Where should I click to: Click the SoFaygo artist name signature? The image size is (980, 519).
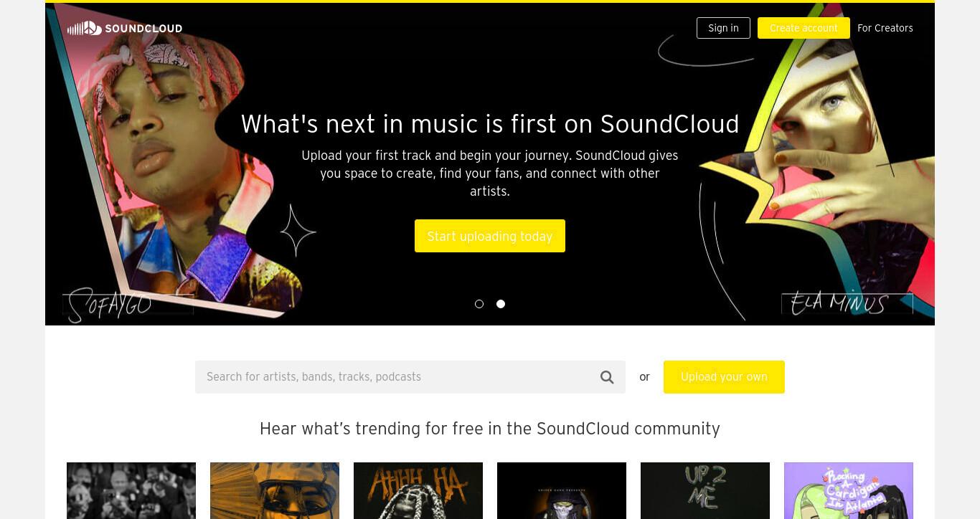[110, 305]
